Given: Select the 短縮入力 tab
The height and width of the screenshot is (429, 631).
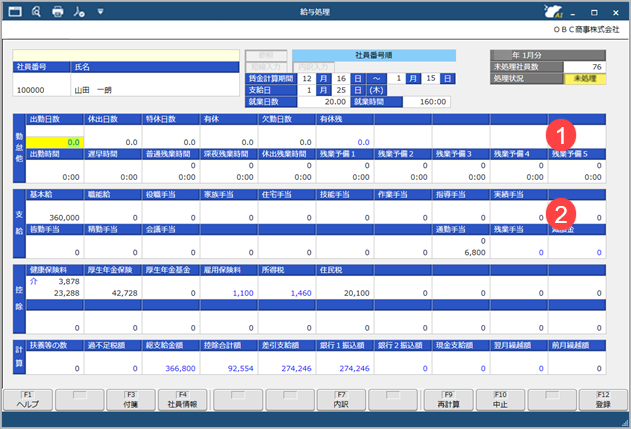Looking at the screenshot, I should coord(266,67).
